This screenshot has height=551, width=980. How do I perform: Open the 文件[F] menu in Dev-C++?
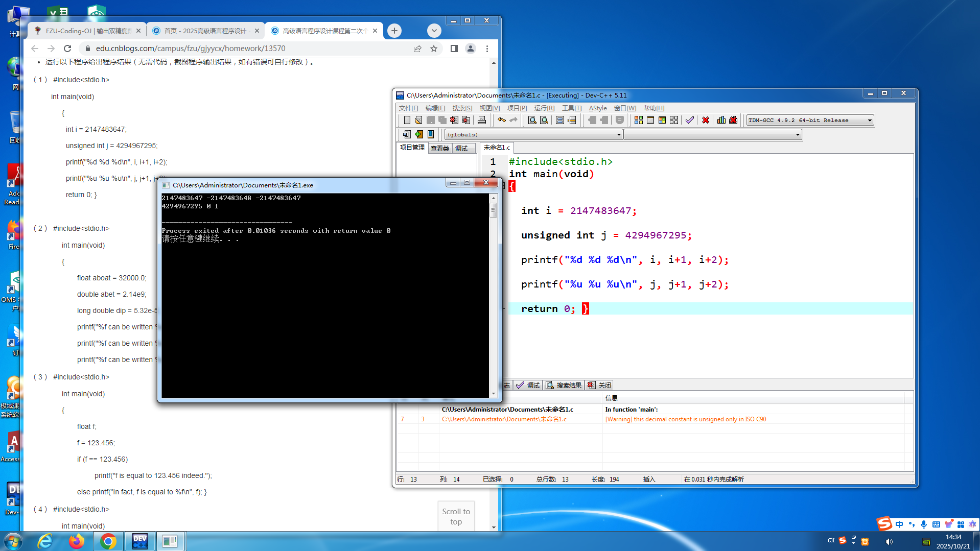408,108
